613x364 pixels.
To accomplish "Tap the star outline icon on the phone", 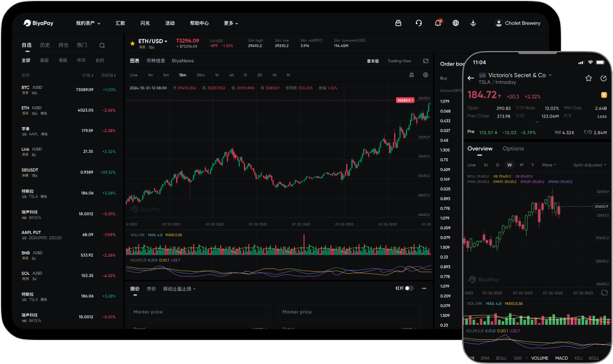I will [588, 78].
